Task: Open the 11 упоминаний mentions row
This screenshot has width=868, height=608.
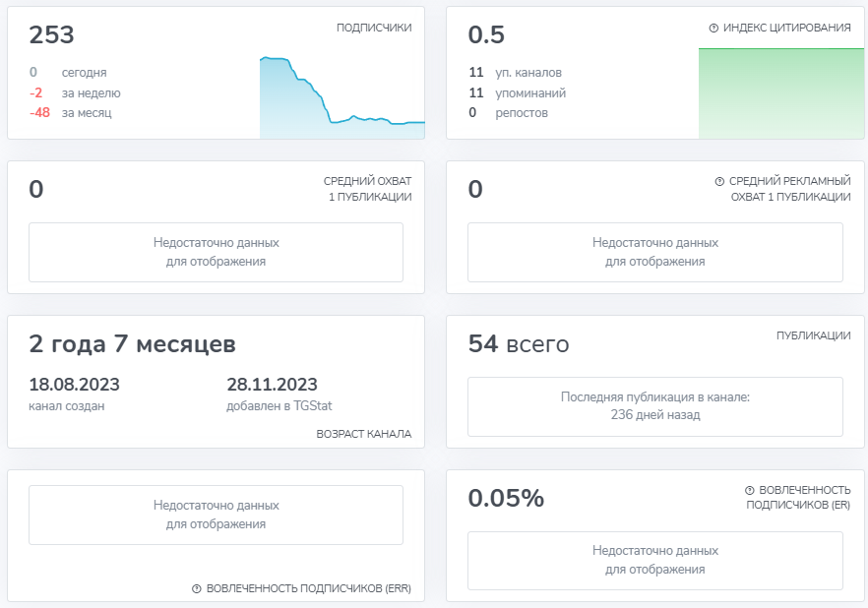Action: click(x=518, y=92)
